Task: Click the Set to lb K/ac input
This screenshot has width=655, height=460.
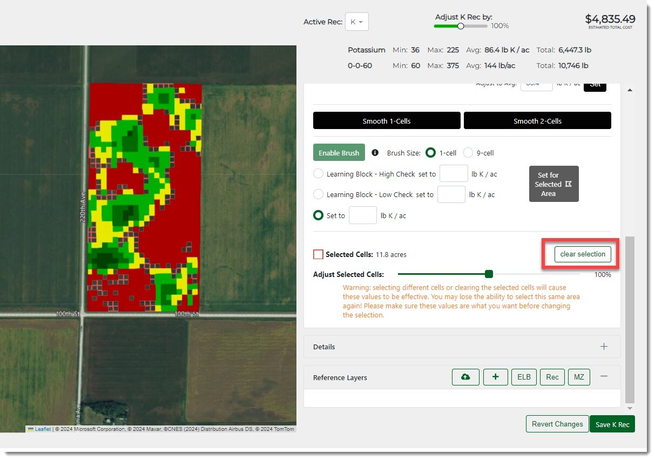Action: (x=362, y=215)
